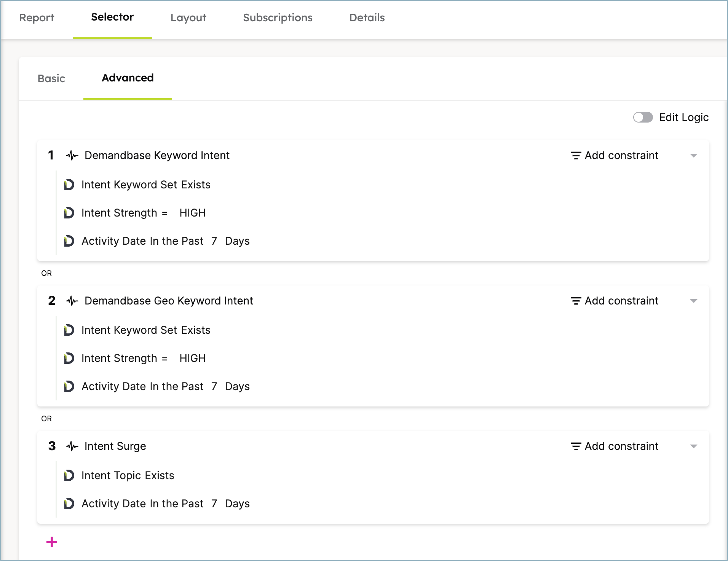Open the Report tab
The height and width of the screenshot is (561, 728).
37,18
